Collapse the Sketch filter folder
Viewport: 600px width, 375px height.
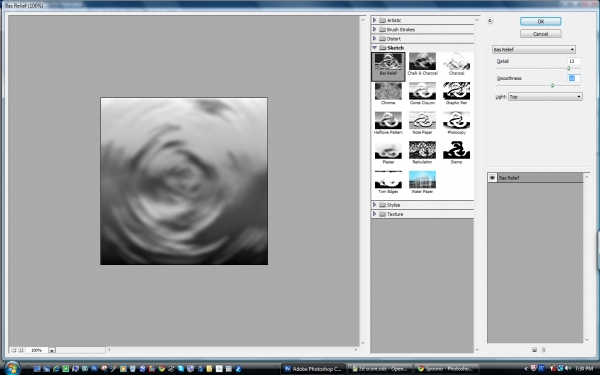(x=375, y=47)
